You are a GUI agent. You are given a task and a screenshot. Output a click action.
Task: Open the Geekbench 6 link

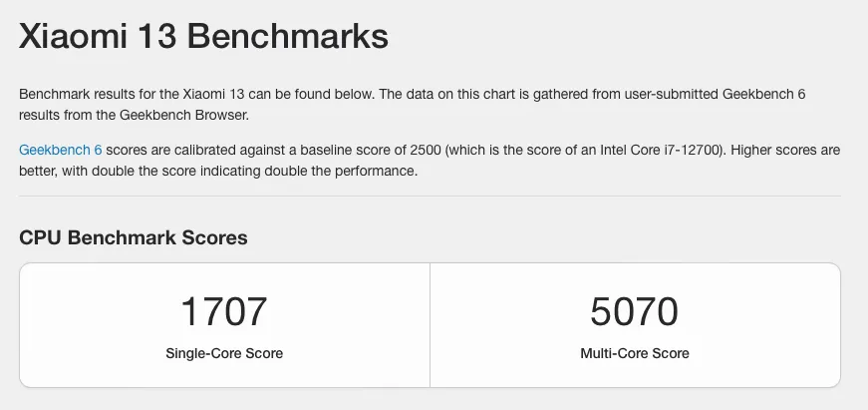(60, 151)
